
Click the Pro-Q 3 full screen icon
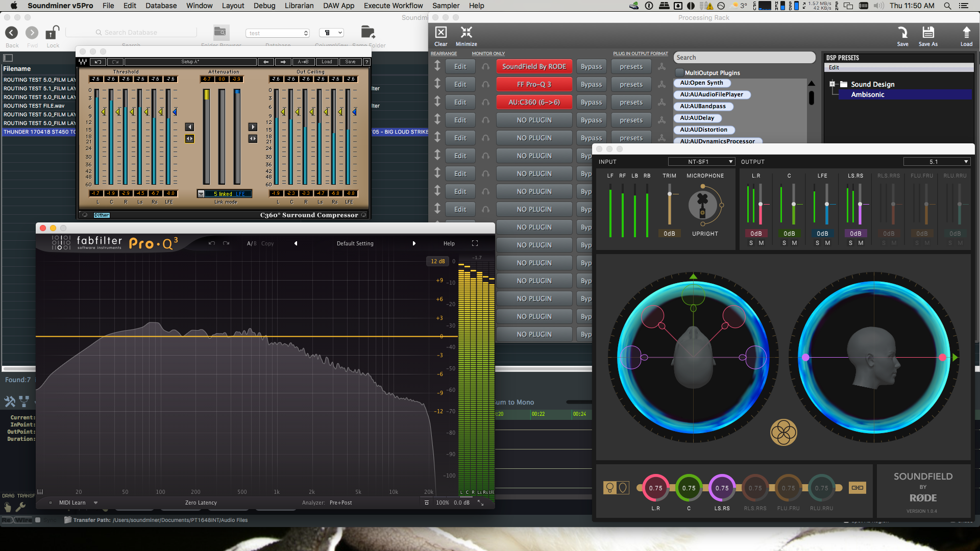tap(475, 243)
